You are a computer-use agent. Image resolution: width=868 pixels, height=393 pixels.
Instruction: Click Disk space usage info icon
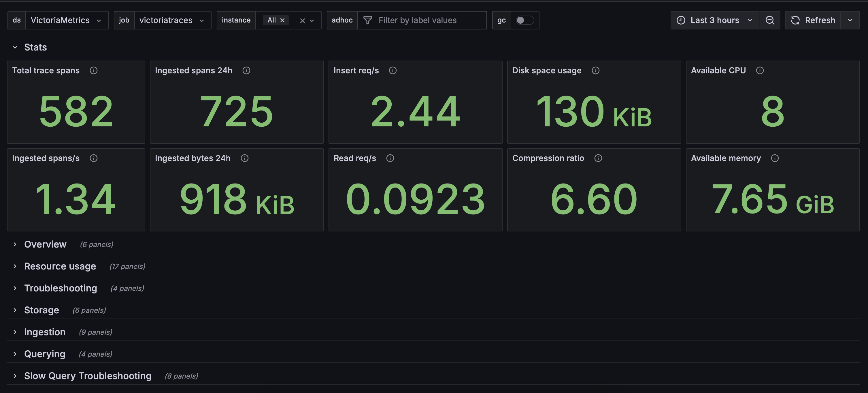coord(595,70)
